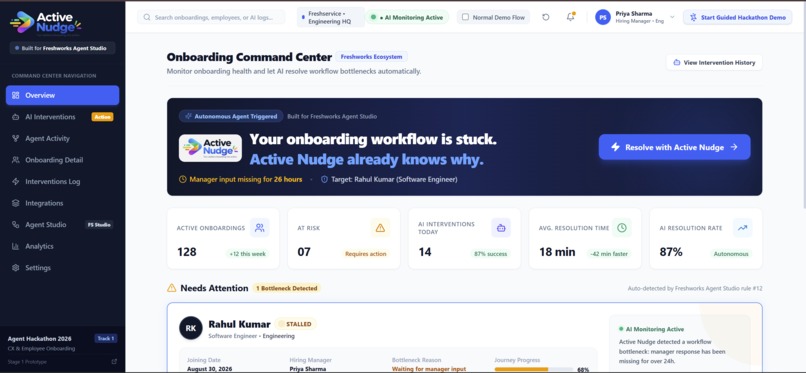Open Onboarding Detail section

62,160
